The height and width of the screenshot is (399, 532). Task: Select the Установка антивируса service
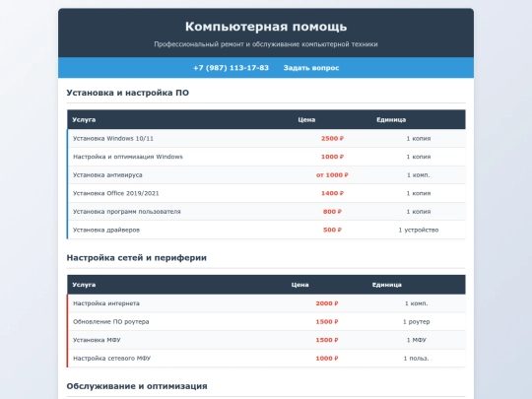(x=107, y=175)
